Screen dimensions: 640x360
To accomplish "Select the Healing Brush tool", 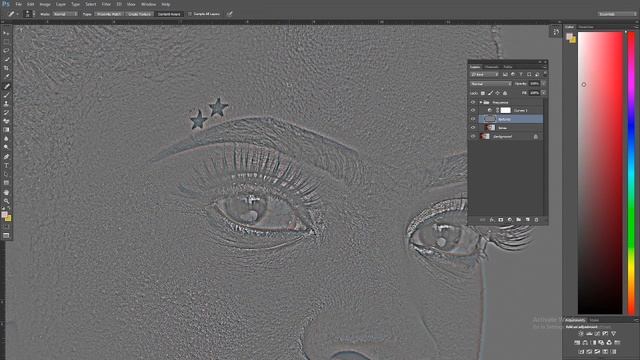I will pyautogui.click(x=6, y=86).
